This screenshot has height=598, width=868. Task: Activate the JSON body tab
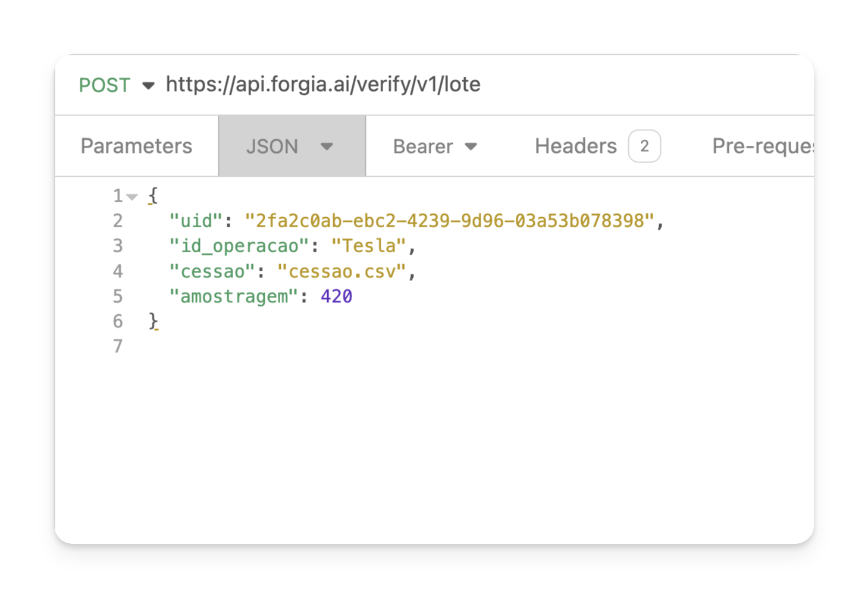[x=272, y=146]
